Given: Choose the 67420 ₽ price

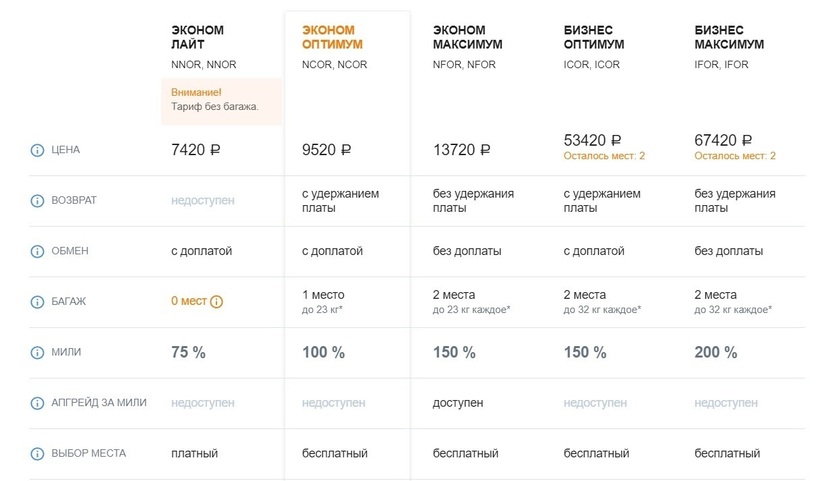Looking at the screenshot, I should pos(724,141).
